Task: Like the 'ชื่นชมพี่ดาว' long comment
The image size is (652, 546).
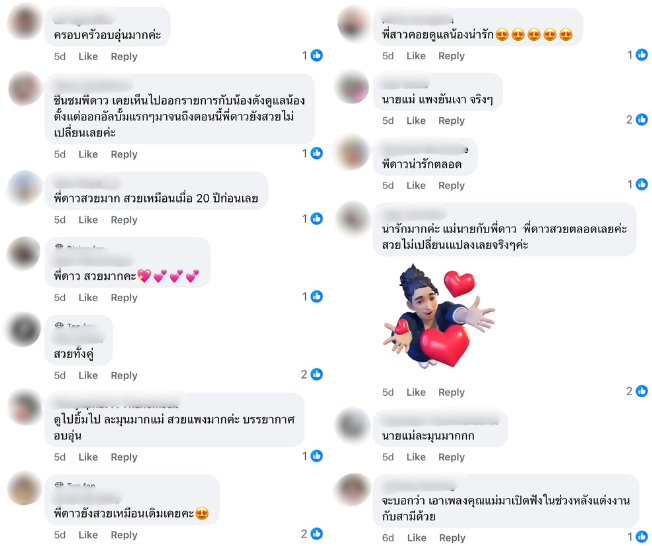Action: [88, 154]
